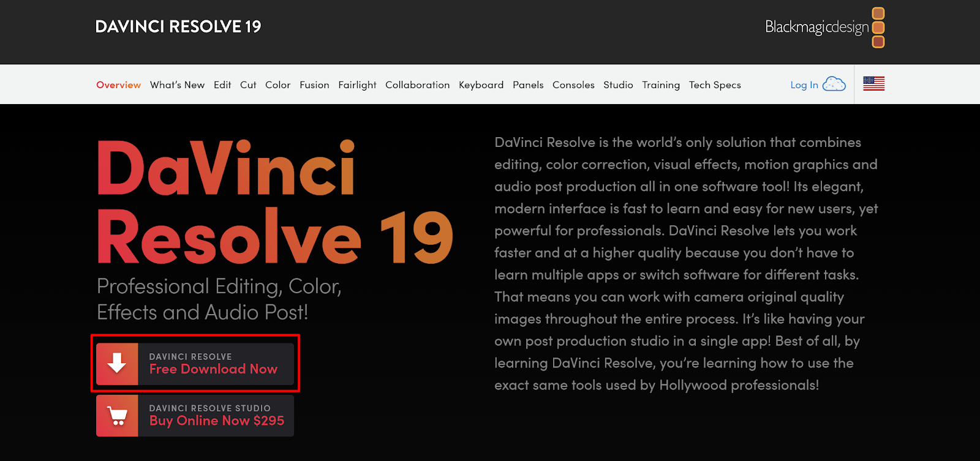The width and height of the screenshot is (980, 461).
Task: Click the DaVinci Resolve description paragraph
Action: (686, 264)
